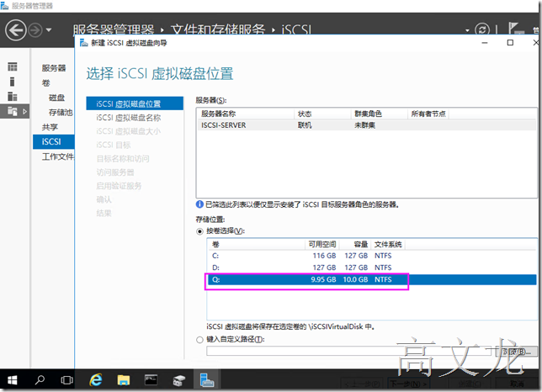Click the blue information icon under server list

coord(199,204)
